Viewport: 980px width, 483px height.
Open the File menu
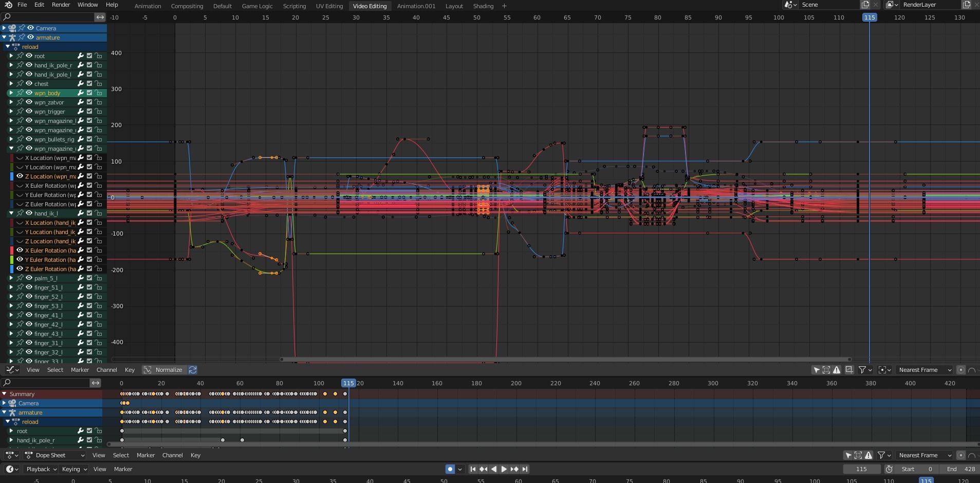(22, 5)
